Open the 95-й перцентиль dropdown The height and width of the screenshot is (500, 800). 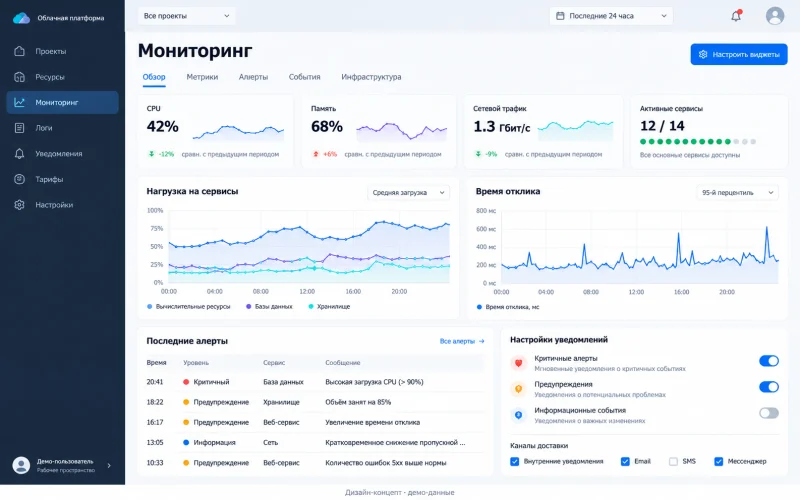coord(737,192)
